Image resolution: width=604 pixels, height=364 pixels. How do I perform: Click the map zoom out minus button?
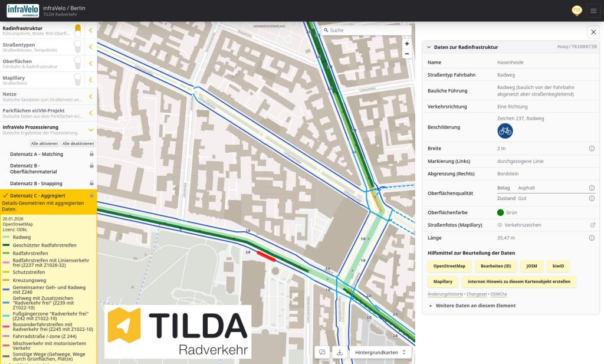point(406,54)
